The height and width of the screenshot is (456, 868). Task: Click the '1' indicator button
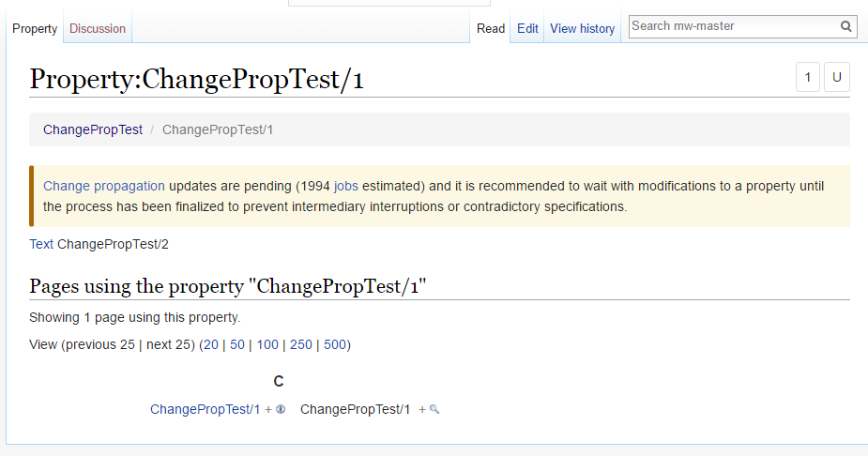point(808,77)
